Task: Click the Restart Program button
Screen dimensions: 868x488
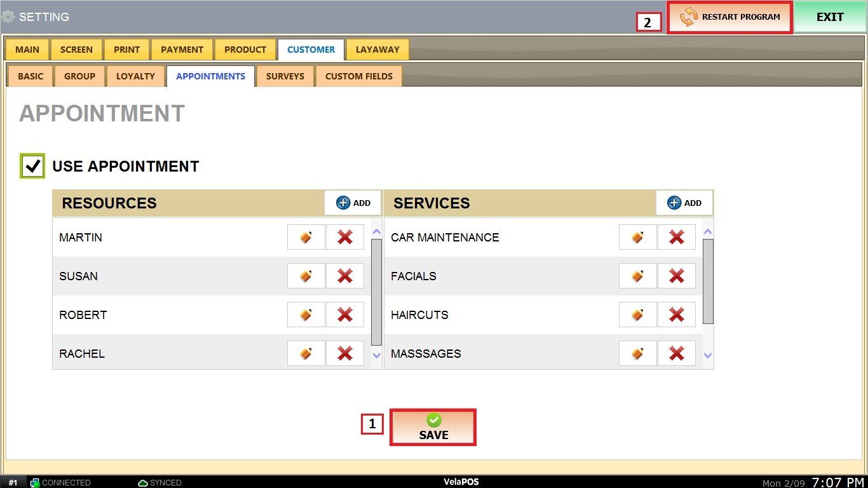Action: coord(729,17)
